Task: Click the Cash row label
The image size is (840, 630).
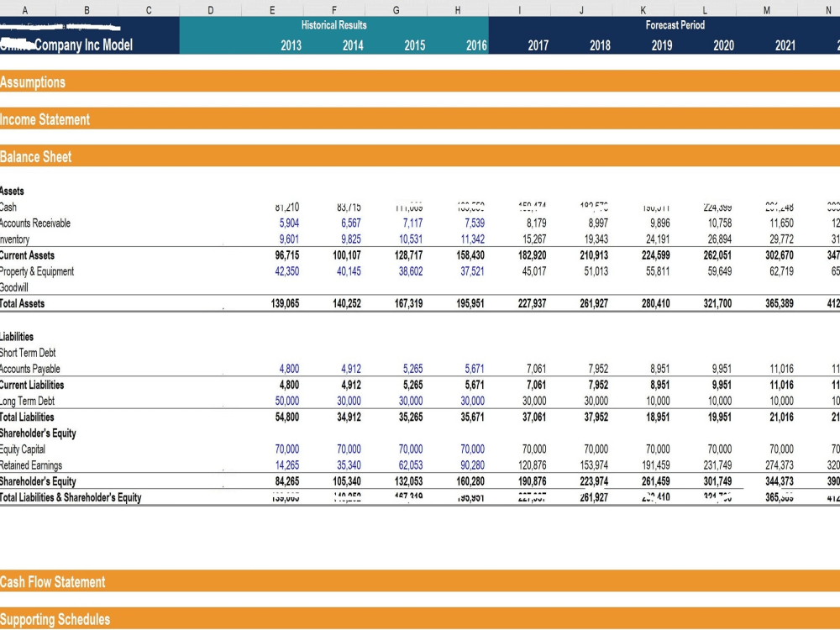Action: click(11, 207)
